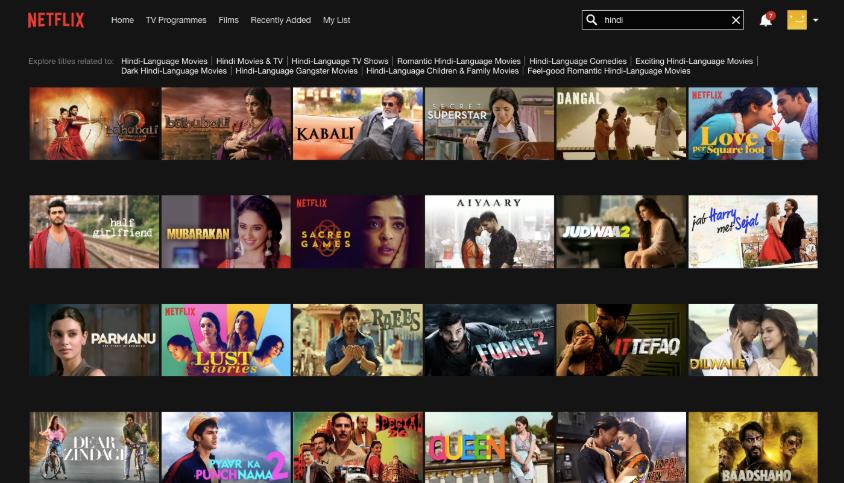Expand the profile dropdown arrow
The height and width of the screenshot is (483, 844).
click(815, 20)
